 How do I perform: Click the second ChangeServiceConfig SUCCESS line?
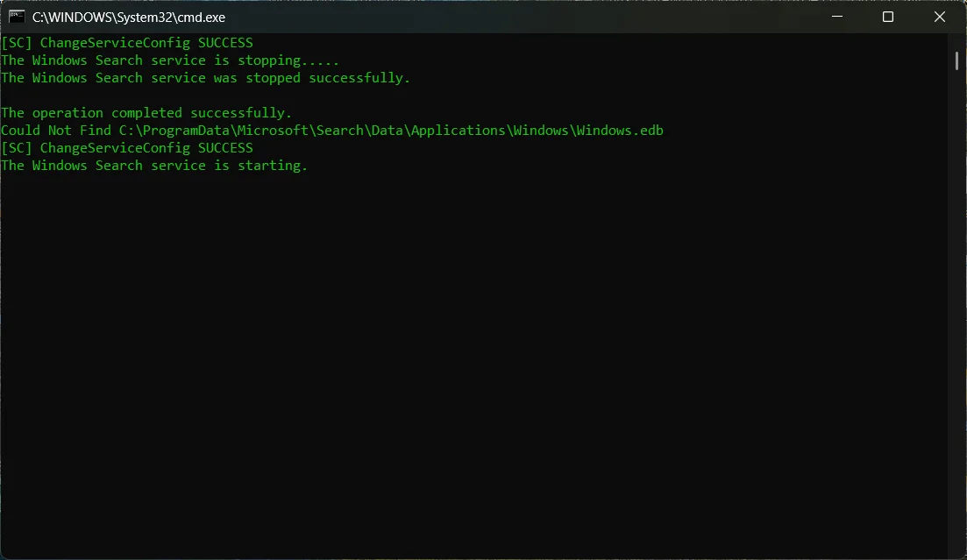pos(127,148)
